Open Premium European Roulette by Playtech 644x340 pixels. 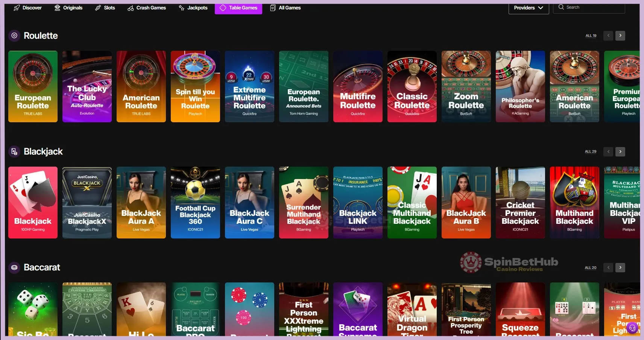(x=622, y=87)
